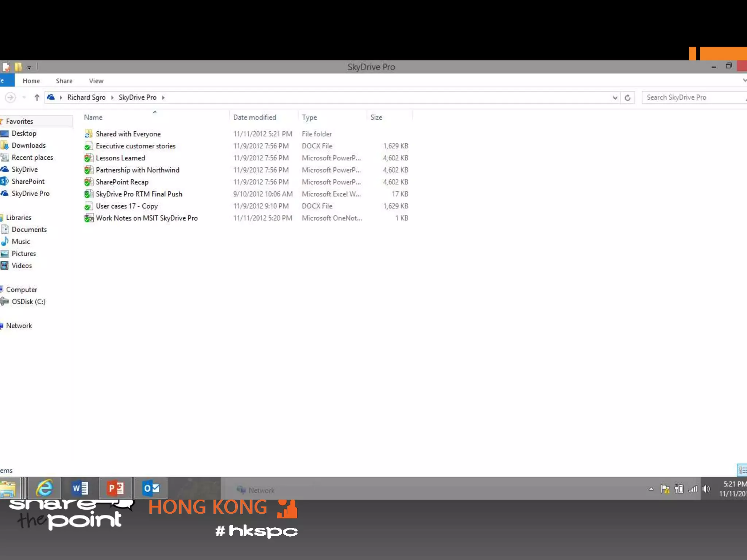The height and width of the screenshot is (560, 747).
Task: Expand the address bar history dropdown
Action: pyautogui.click(x=615, y=98)
